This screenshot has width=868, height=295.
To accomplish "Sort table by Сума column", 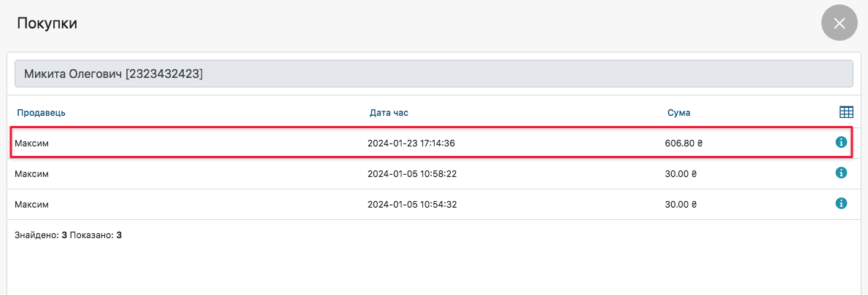I will [x=678, y=113].
